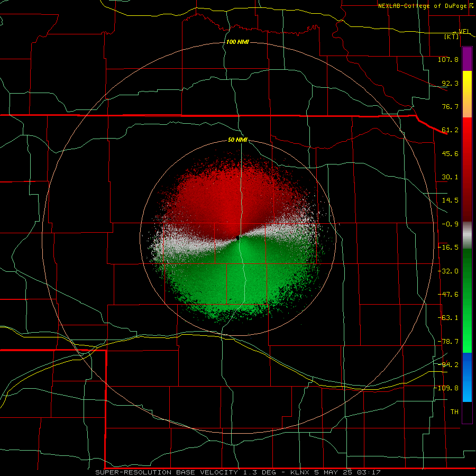The height and width of the screenshot is (476, 476).
Task: Select the 61.2 scale label
Action: (x=450, y=130)
